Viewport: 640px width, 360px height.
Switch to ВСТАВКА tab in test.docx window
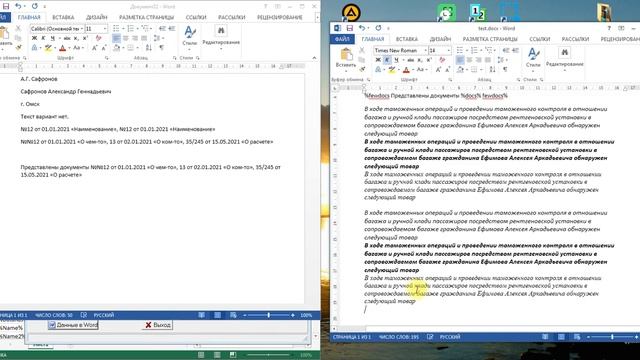407,39
